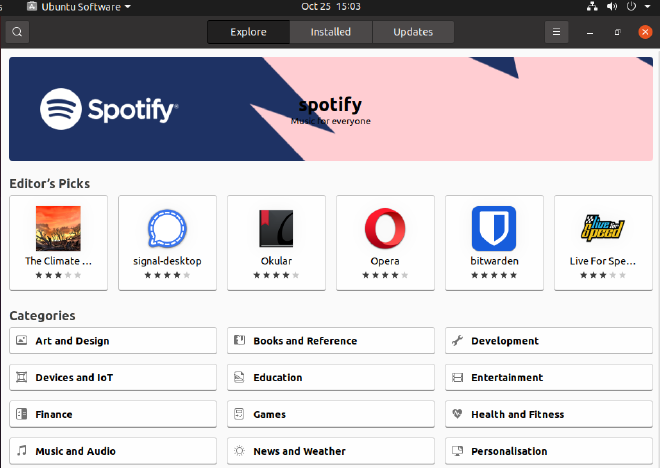Open the hamburger menu button
Viewport: 660px width, 468px height.
(556, 32)
